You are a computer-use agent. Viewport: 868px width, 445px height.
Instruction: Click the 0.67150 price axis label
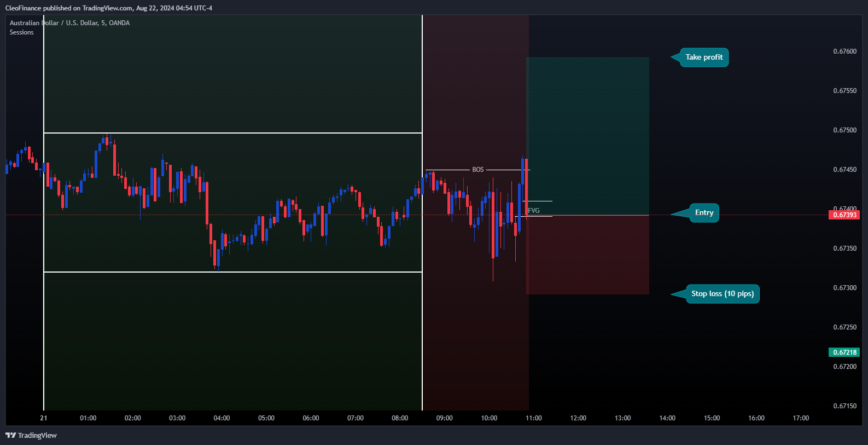[x=844, y=406]
